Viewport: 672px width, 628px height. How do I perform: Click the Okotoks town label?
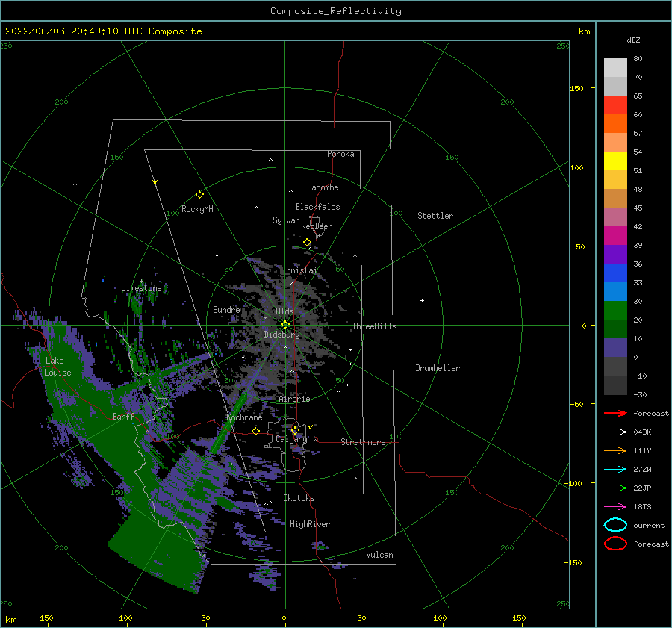pyautogui.click(x=299, y=498)
